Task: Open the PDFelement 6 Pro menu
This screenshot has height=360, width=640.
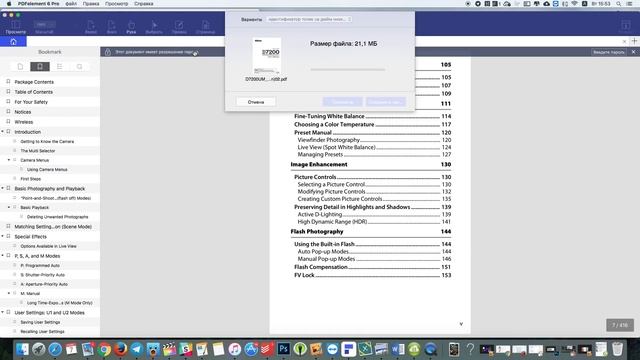Action: [38, 4]
